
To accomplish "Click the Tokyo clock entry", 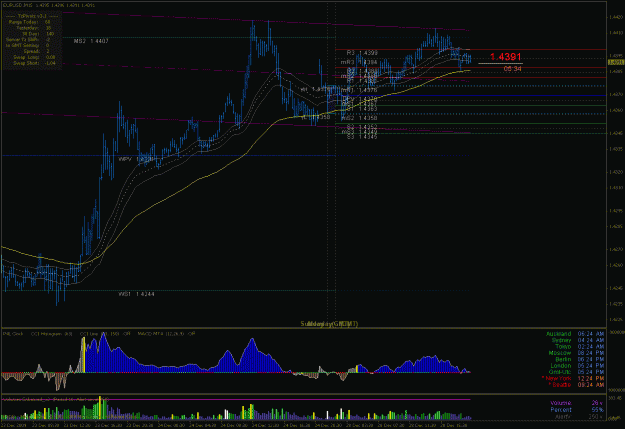I will click(580, 346).
